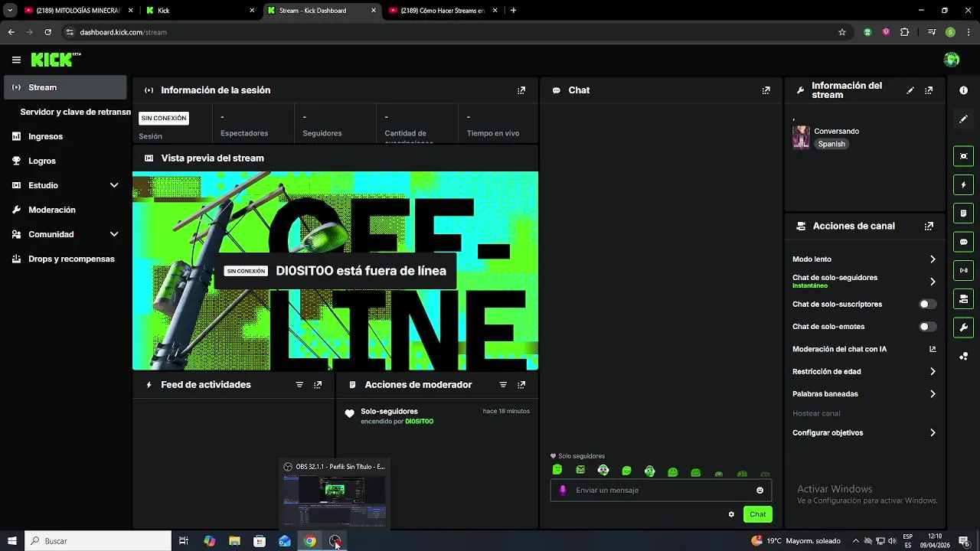
Task: Click the OBS 32.1.1 window preview thumbnail
Action: coord(334,501)
